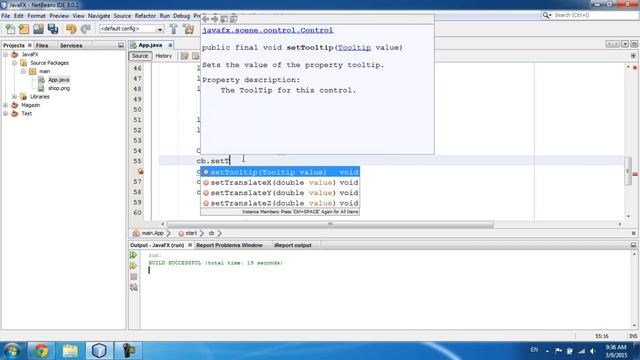This screenshot has width=640, height=360.
Task: Collapse the JavaFX project node
Action: (6, 54)
